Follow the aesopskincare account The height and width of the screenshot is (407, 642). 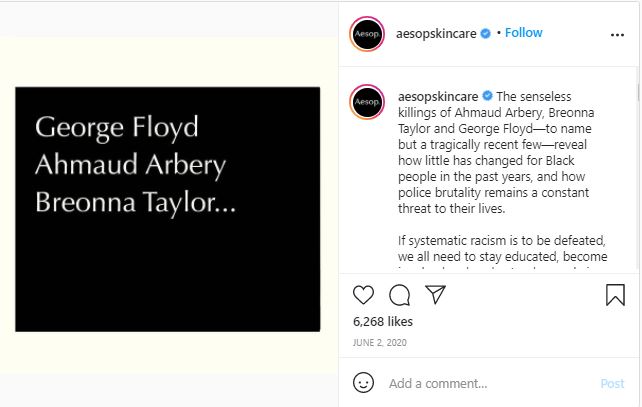point(524,33)
